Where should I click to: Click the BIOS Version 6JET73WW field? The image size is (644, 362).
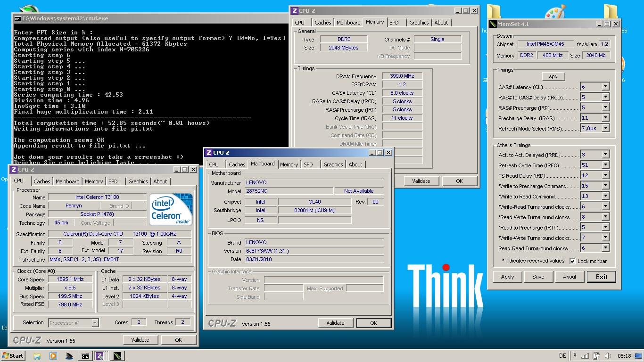(314, 251)
